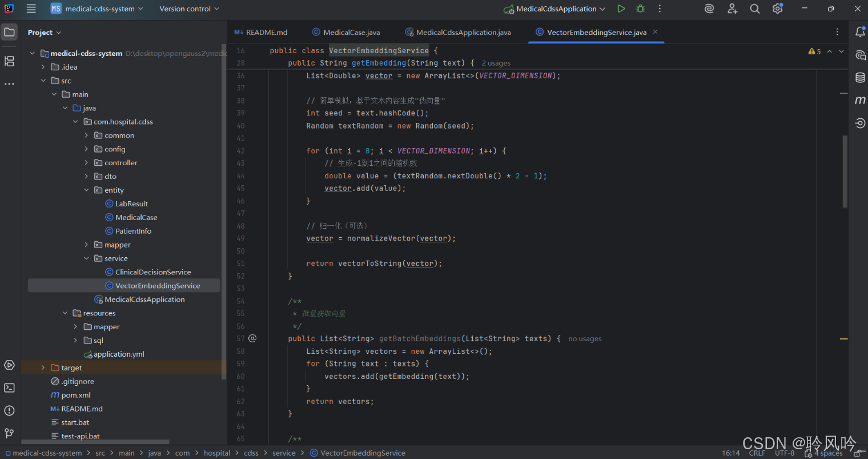Click the 'no usages' inlay hint
Viewport: 868px width, 459px height.
[585, 339]
